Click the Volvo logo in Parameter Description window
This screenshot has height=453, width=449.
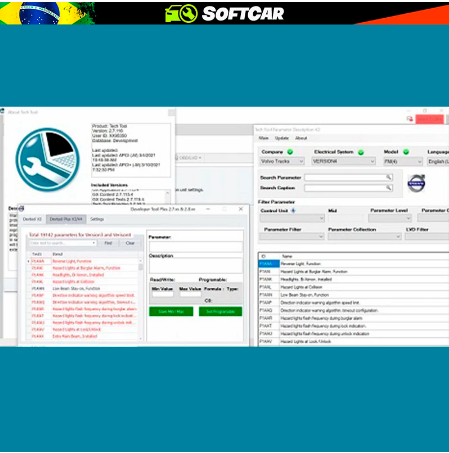[416, 183]
